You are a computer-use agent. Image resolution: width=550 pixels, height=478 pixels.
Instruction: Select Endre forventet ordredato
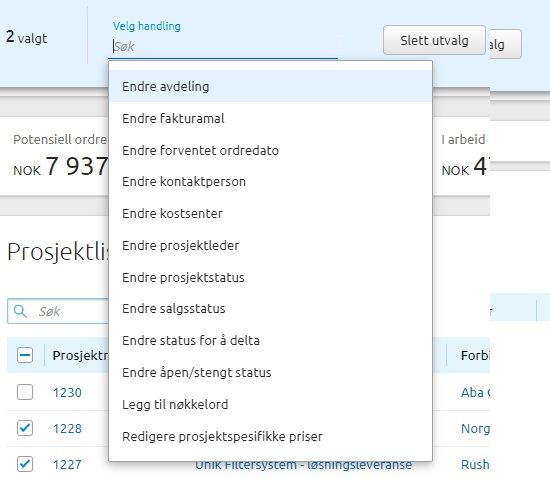click(x=270, y=150)
